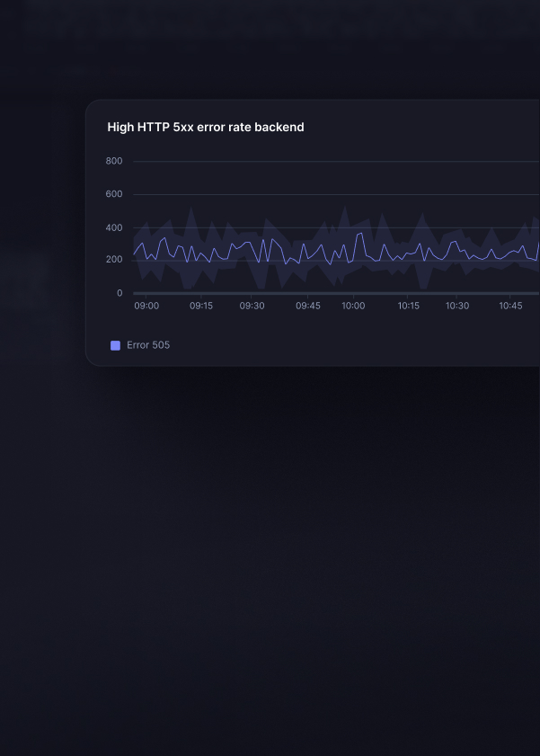Select the 600 y-axis value label
The image size is (540, 756).
[x=114, y=194]
